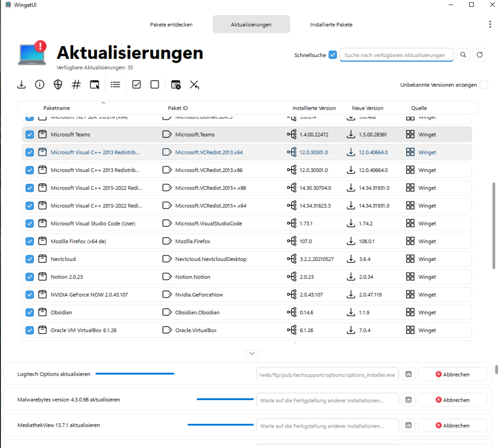This screenshot has height=448, width=503.
Task: Click the run-as-administrator shield icon
Action: coord(58,85)
